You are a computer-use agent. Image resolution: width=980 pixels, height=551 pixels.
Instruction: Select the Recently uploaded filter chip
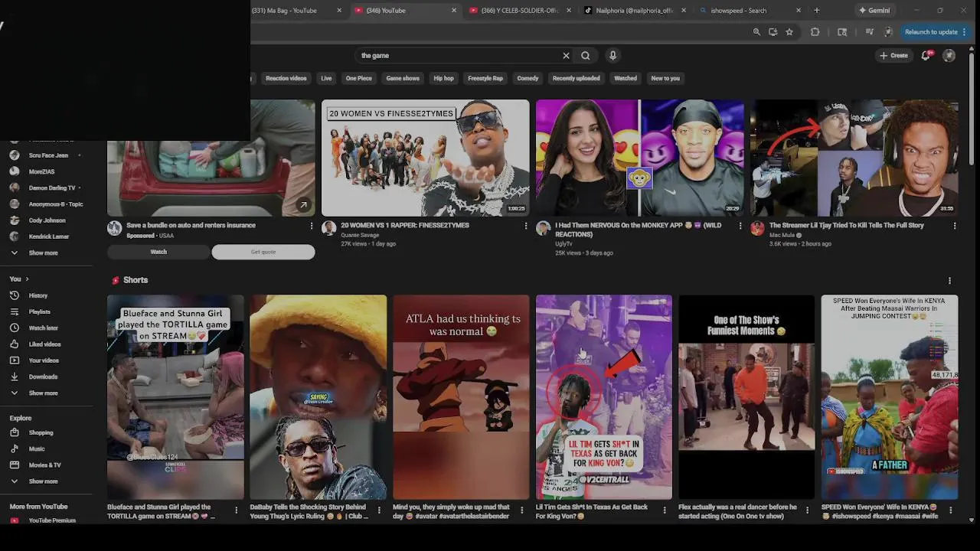576,78
